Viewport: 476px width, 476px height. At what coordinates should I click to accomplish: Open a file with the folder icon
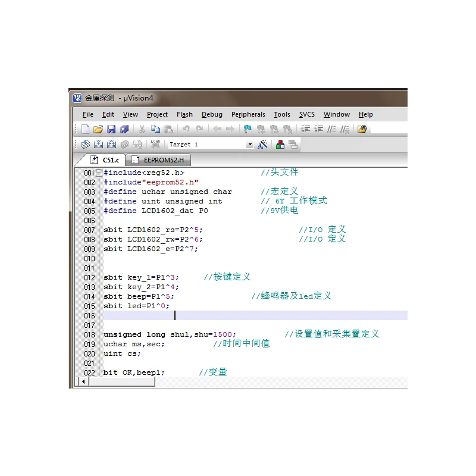(98, 129)
